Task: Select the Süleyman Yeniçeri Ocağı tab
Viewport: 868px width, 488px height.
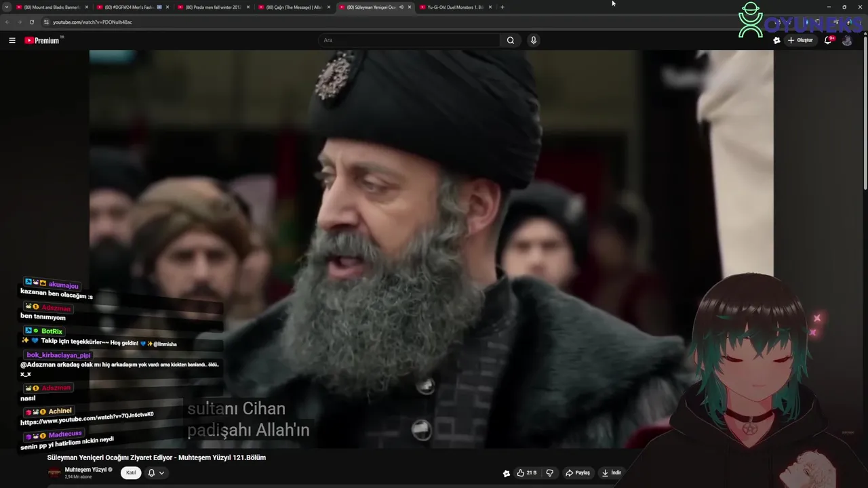Action: click(375, 7)
